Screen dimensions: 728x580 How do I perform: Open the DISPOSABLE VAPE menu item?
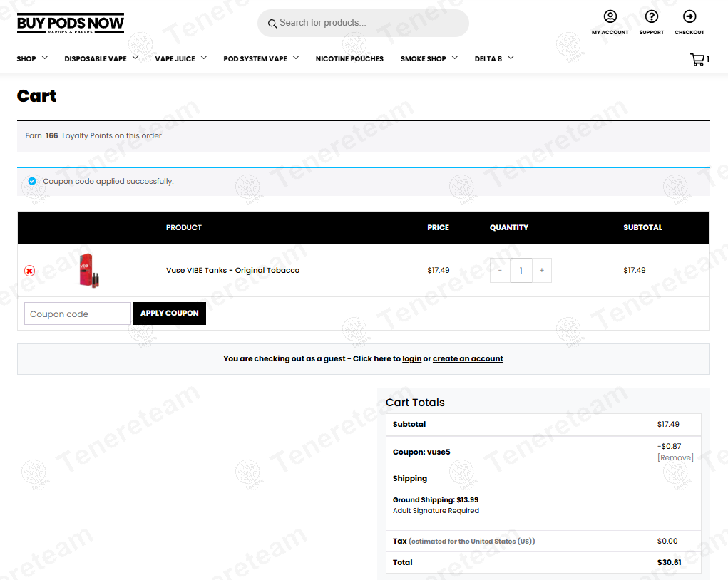click(x=96, y=59)
